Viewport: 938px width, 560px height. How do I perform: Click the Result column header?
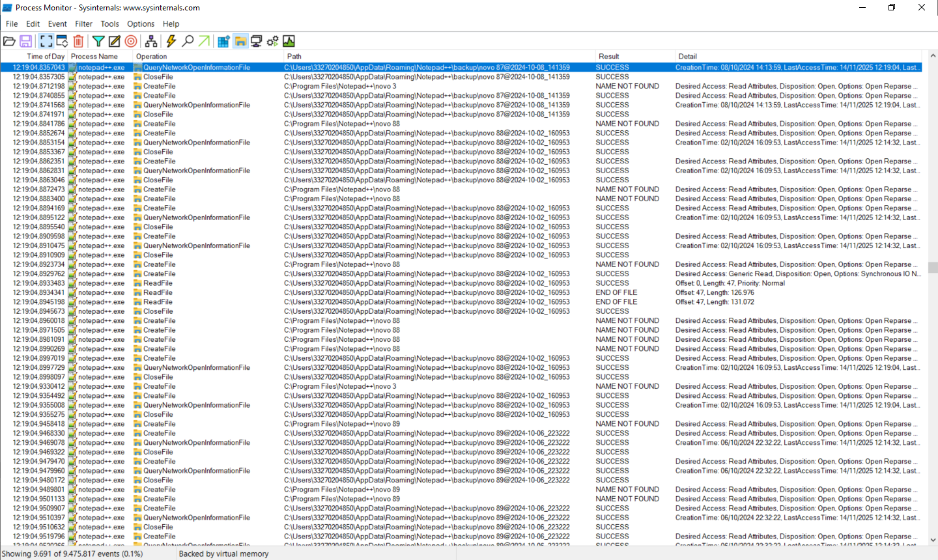coord(609,57)
